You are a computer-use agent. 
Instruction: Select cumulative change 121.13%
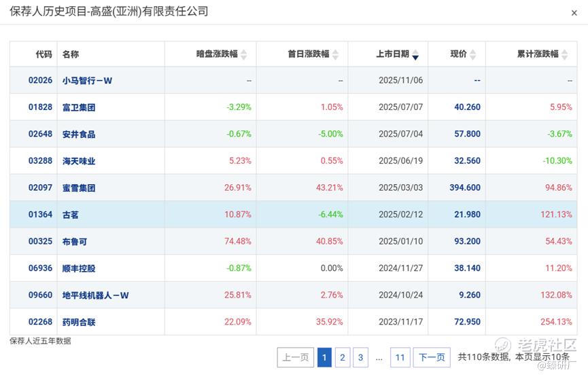[x=556, y=215]
